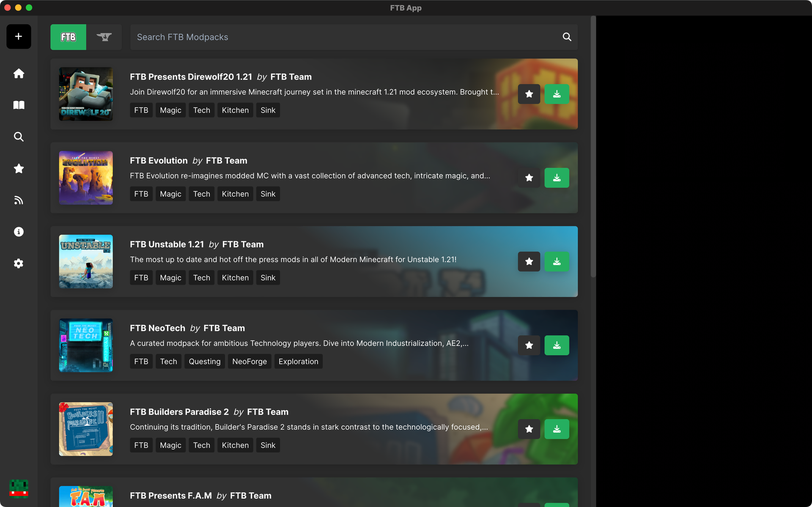
Task: Create a new instance with the plus icon
Action: click(18, 36)
